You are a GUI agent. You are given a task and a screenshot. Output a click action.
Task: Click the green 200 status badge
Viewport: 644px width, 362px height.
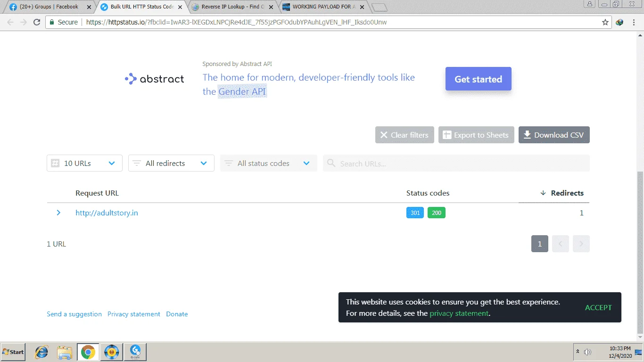(437, 213)
